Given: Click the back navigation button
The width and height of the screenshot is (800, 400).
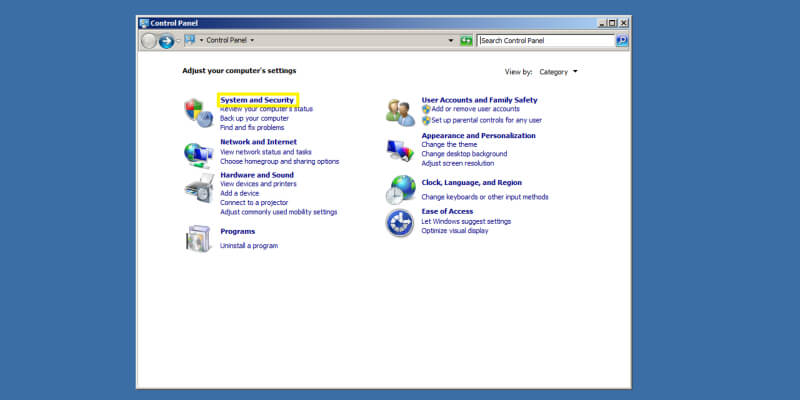Looking at the screenshot, I should click(148, 41).
